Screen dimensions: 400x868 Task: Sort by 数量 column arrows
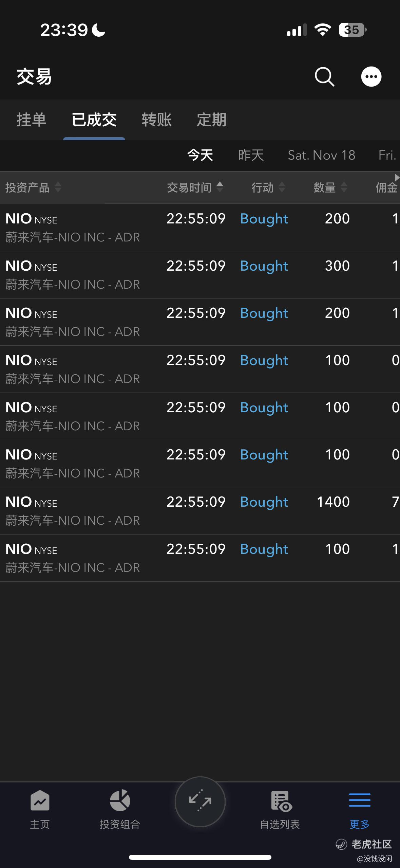pyautogui.click(x=344, y=187)
